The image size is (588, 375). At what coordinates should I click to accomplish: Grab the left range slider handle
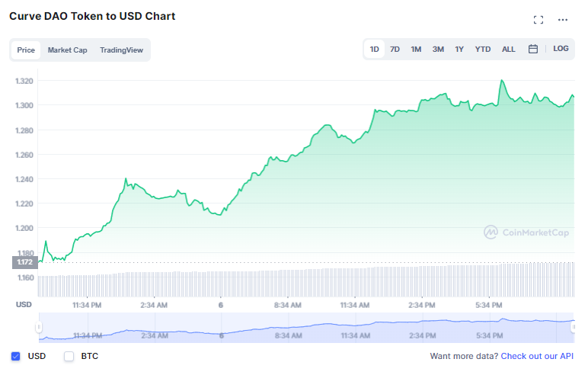[39, 327]
